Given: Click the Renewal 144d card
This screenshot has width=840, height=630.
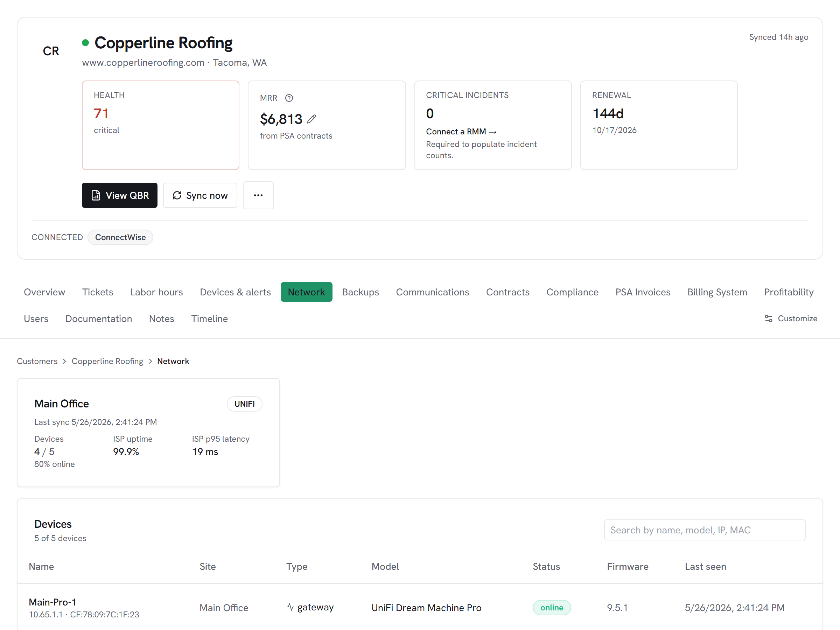Looking at the screenshot, I should coord(658,125).
